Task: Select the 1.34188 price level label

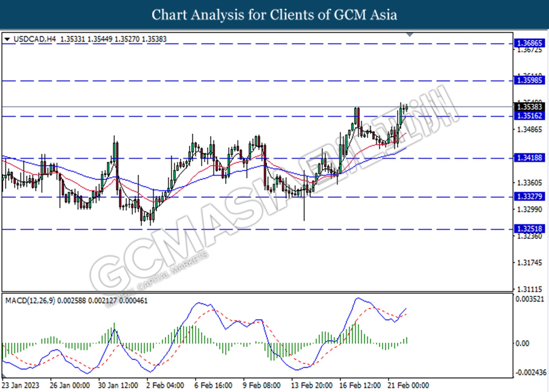Action: 529,158
